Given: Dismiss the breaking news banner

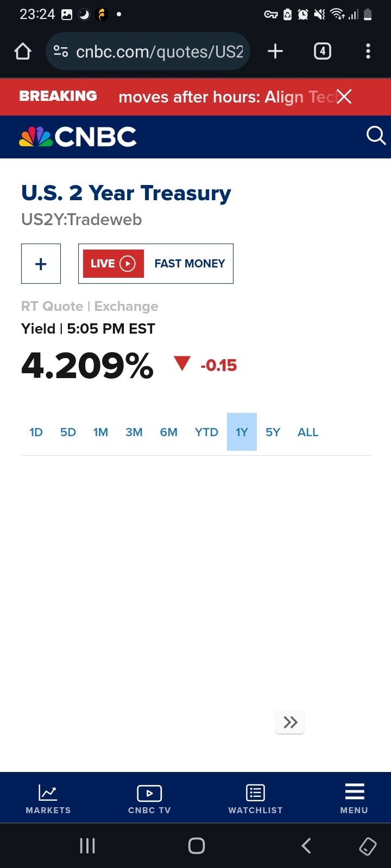Looking at the screenshot, I should point(344,97).
